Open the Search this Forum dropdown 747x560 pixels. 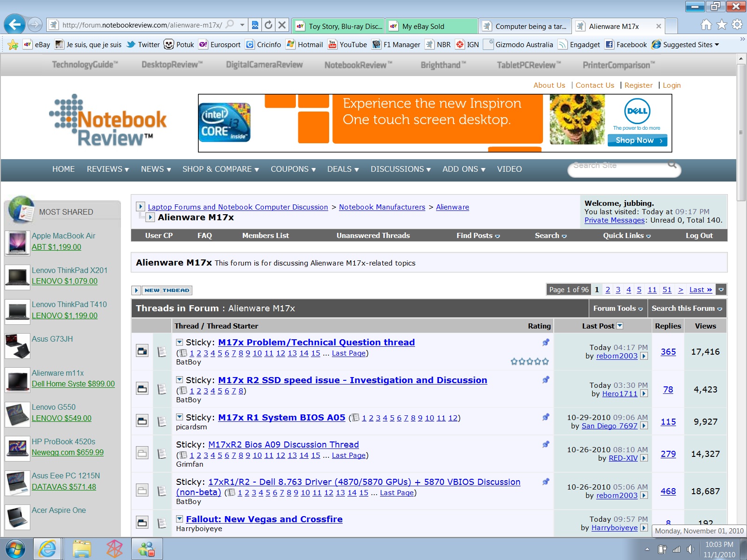687,308
